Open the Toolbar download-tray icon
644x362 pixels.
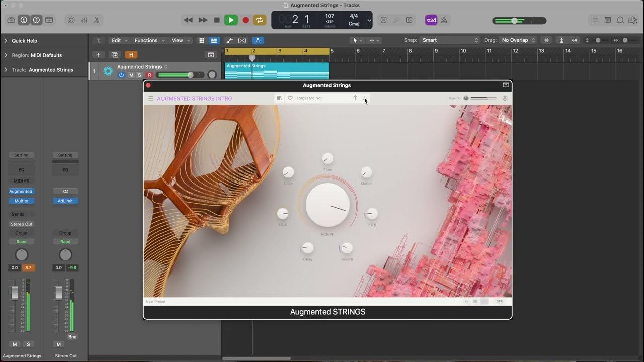tap(49, 20)
